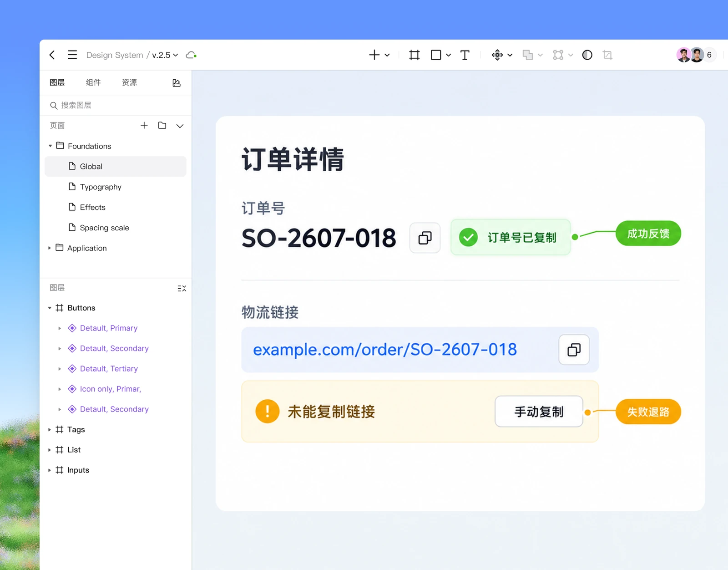Click the 手动复制 button
Viewport: 728px width, 570px height.
(x=539, y=412)
